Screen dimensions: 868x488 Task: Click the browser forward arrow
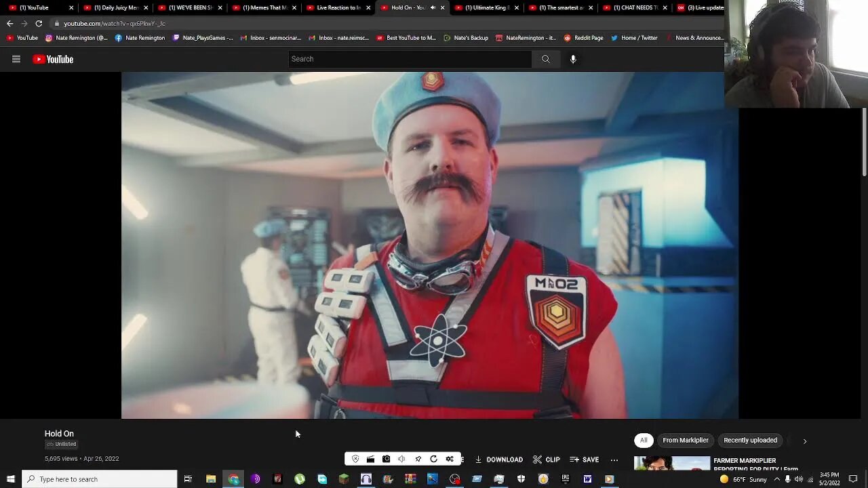tap(24, 23)
